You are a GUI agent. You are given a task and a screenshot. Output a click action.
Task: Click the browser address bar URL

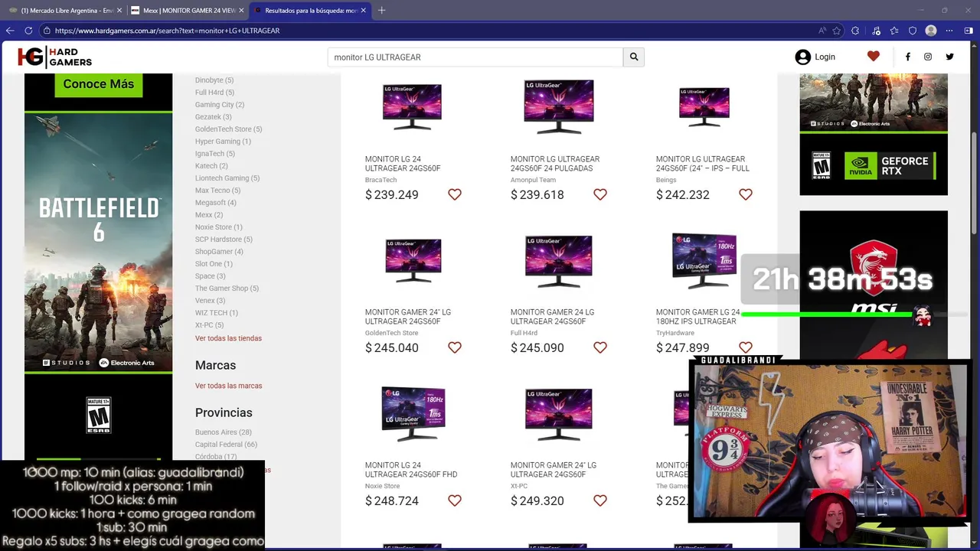[x=167, y=31]
